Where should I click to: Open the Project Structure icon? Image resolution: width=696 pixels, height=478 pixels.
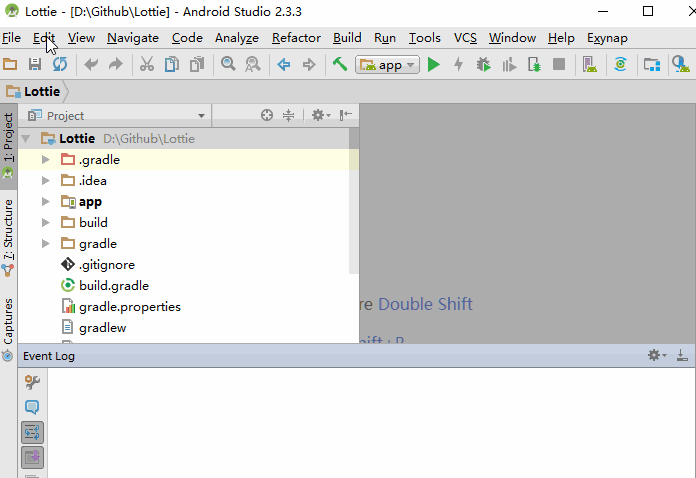pos(652,65)
